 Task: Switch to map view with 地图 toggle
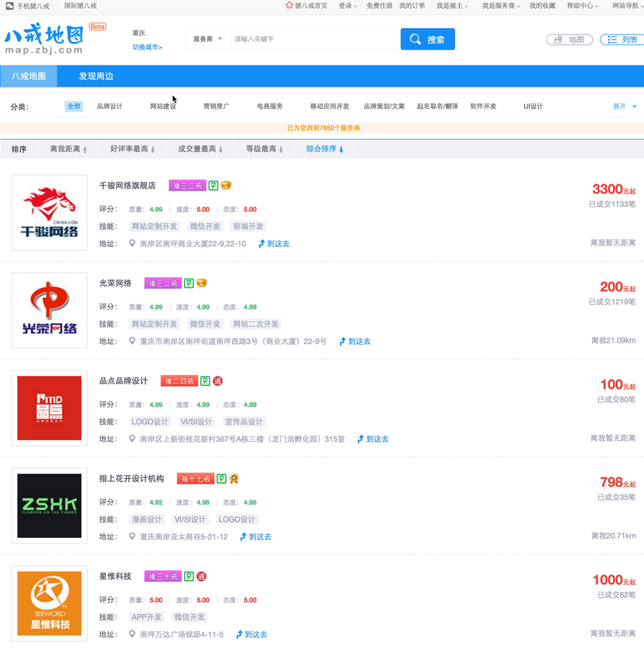click(569, 40)
